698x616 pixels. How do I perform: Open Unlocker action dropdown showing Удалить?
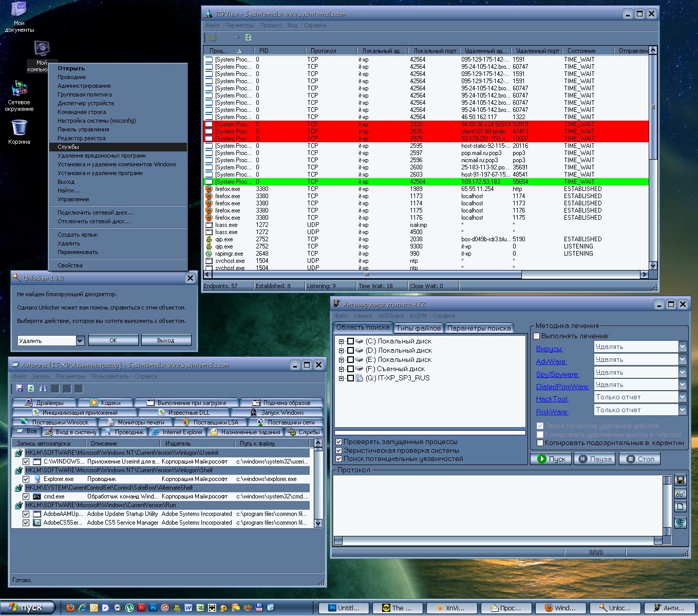80,340
